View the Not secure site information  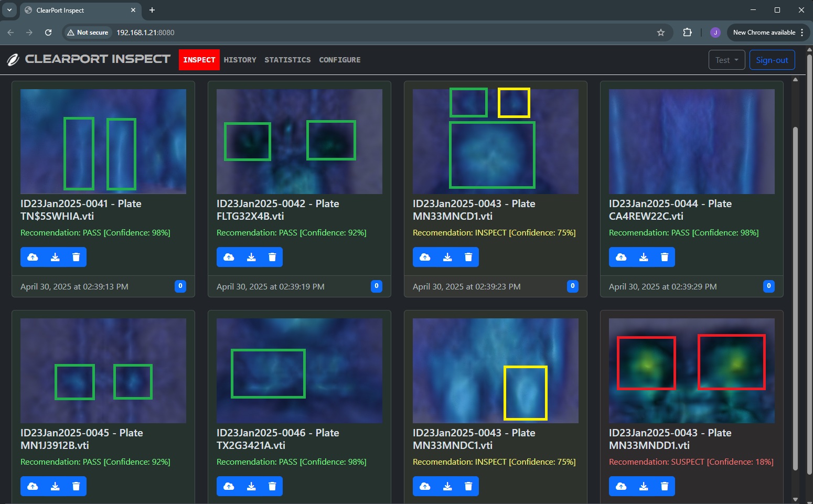coord(88,33)
